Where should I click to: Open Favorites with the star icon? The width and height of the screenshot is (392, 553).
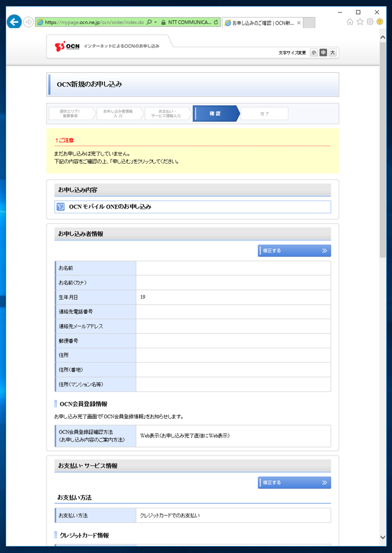[360, 22]
